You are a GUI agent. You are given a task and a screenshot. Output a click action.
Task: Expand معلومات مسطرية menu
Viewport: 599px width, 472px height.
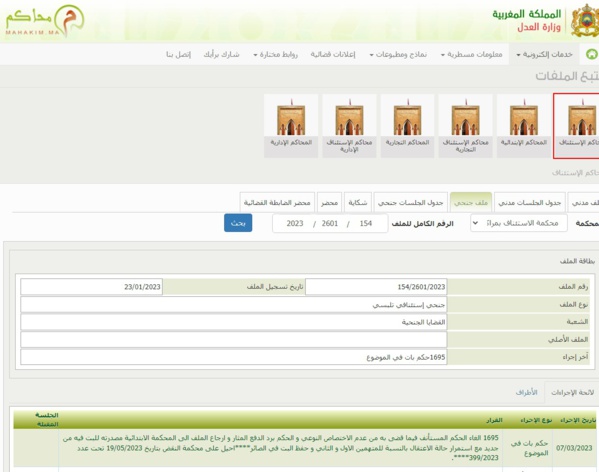(471, 55)
